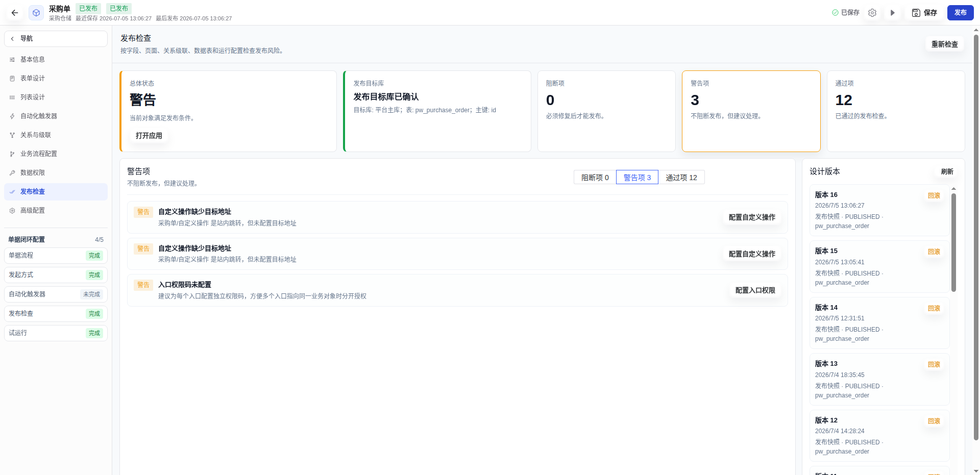
Task: Click the page scroll-down arrow
Action: (x=976, y=471)
